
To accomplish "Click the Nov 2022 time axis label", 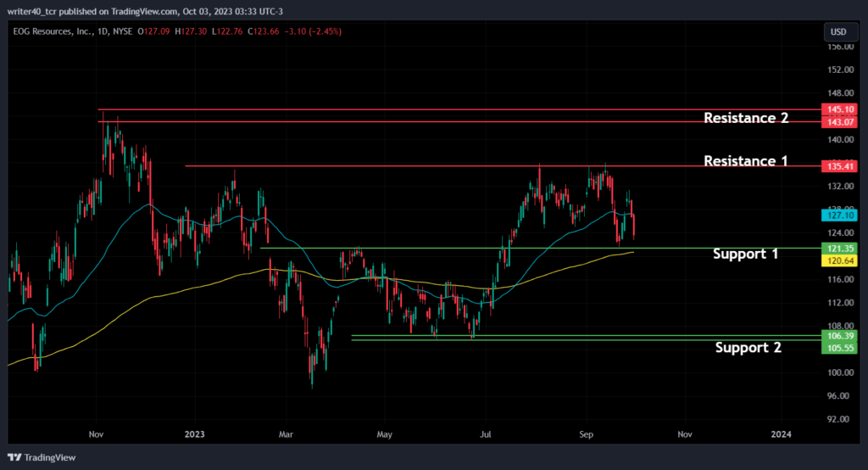I will 97,434.
